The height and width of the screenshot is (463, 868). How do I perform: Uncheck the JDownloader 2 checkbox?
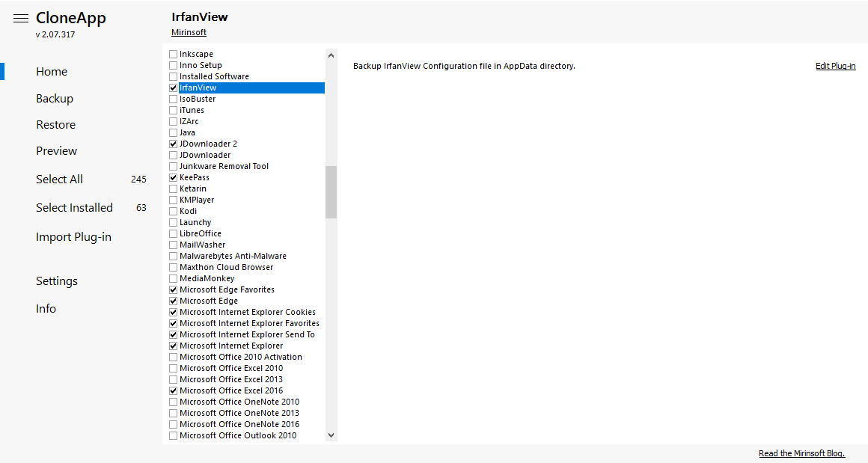[174, 144]
